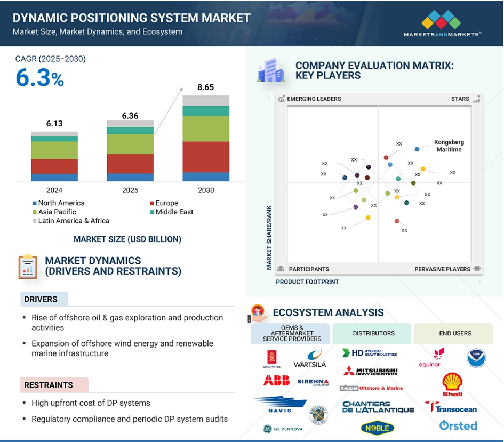Click the 6.3% CAGR figure
This screenshot has width=504, height=442.
[40, 78]
